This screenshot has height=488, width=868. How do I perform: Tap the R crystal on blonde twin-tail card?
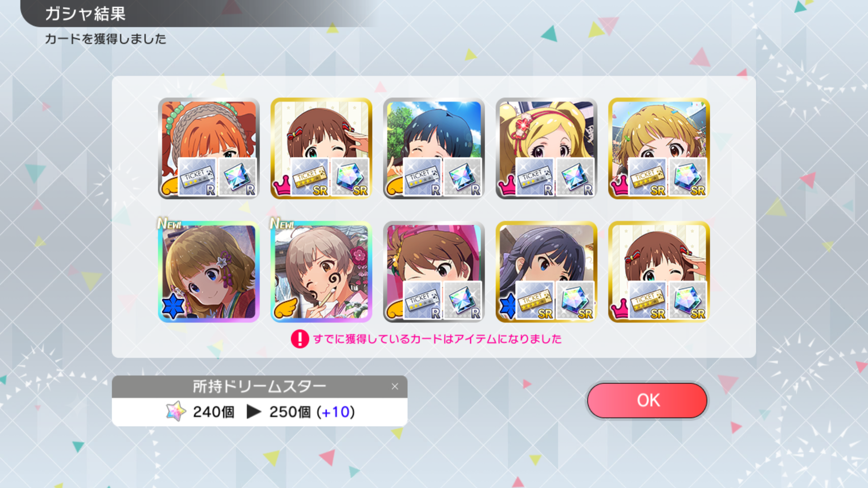(575, 177)
